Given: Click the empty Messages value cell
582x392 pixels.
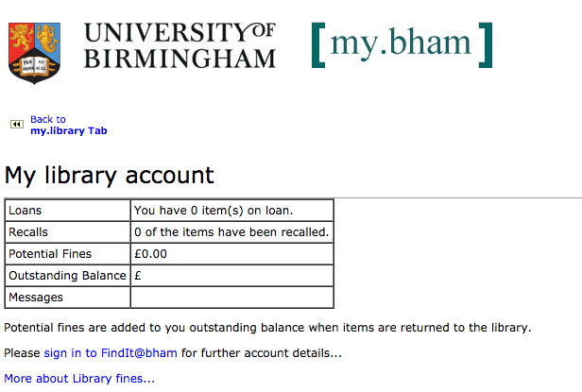Looking at the screenshot, I should click(232, 298).
